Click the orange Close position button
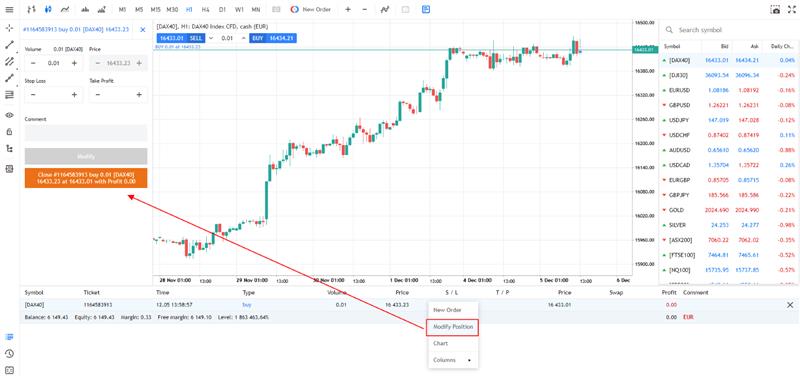The width and height of the screenshot is (800, 378). point(86,178)
